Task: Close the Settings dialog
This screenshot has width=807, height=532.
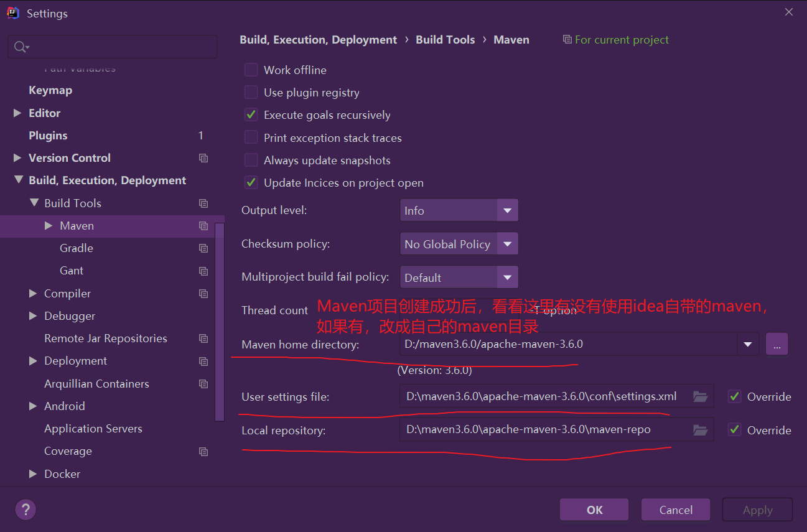Action: [789, 12]
